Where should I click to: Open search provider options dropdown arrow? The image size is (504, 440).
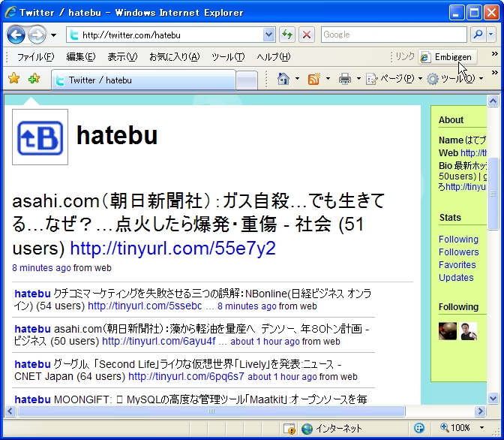(x=490, y=35)
